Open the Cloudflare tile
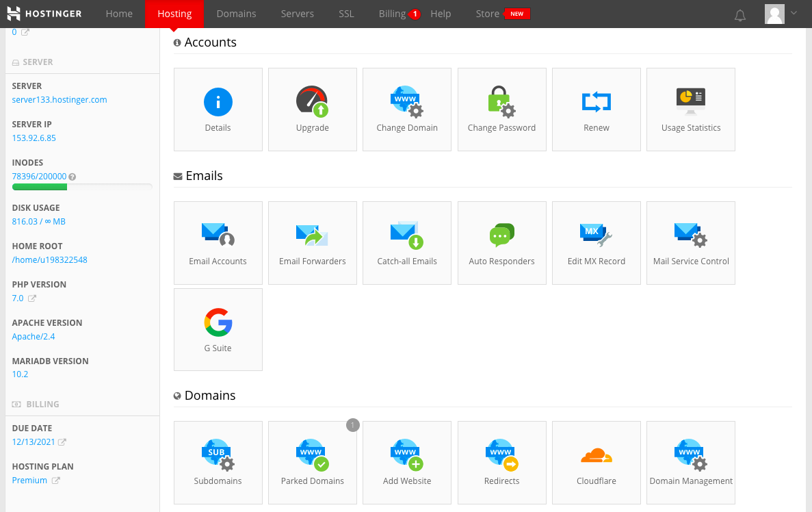Viewport: 812px width, 512px height. tap(596, 462)
